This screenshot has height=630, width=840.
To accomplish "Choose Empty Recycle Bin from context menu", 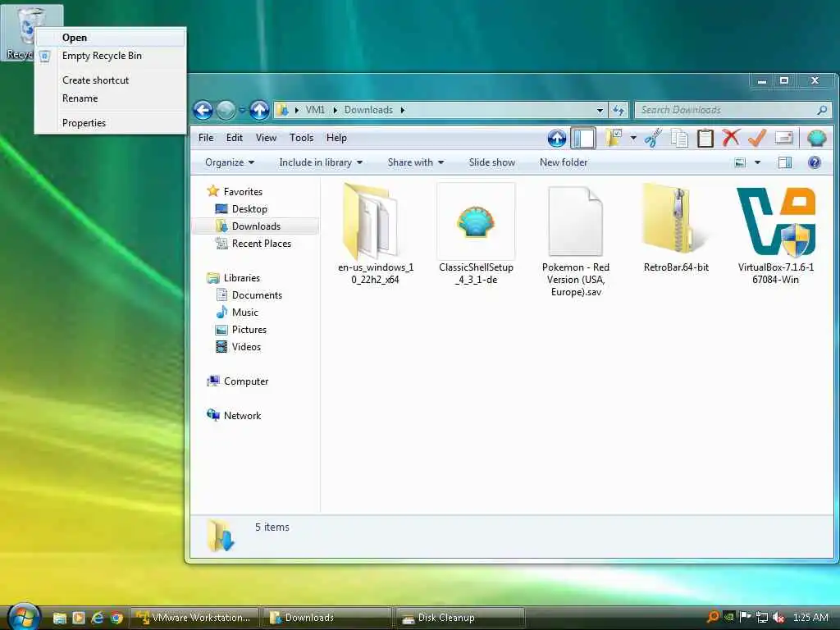I will coord(111,56).
